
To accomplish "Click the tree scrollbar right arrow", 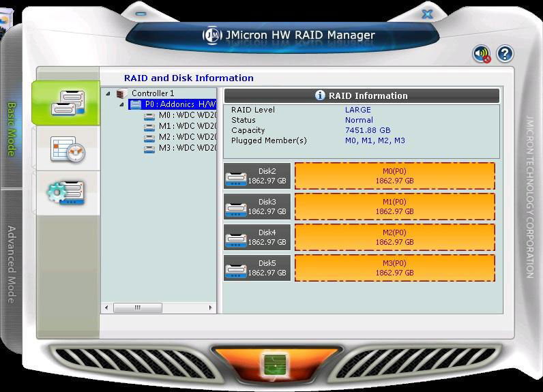I will tap(210, 307).
